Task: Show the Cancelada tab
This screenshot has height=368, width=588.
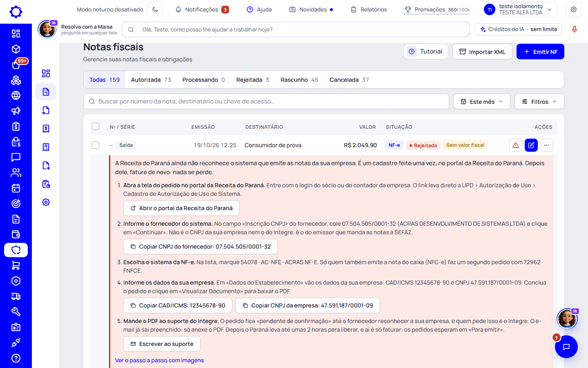Action: click(x=349, y=80)
